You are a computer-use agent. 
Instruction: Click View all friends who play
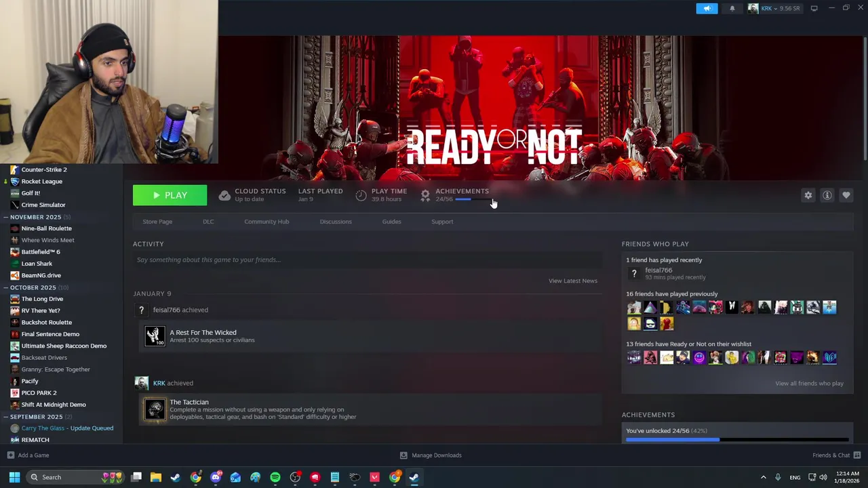tap(809, 384)
